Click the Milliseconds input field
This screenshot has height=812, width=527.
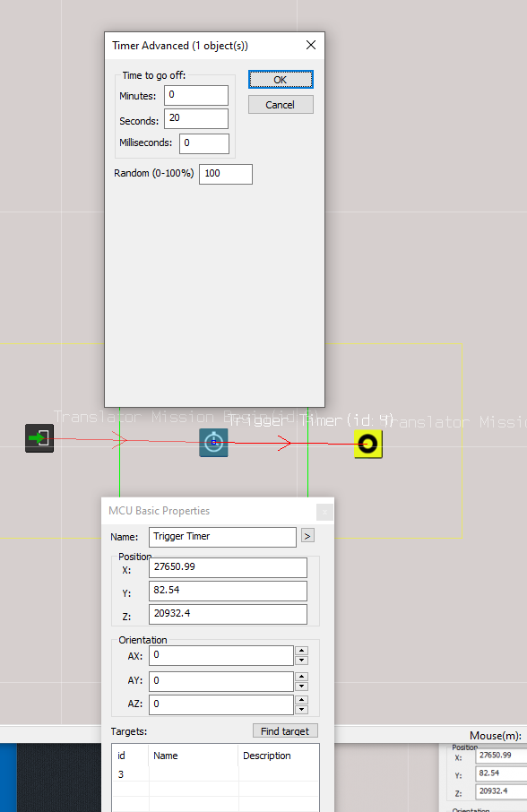point(204,143)
